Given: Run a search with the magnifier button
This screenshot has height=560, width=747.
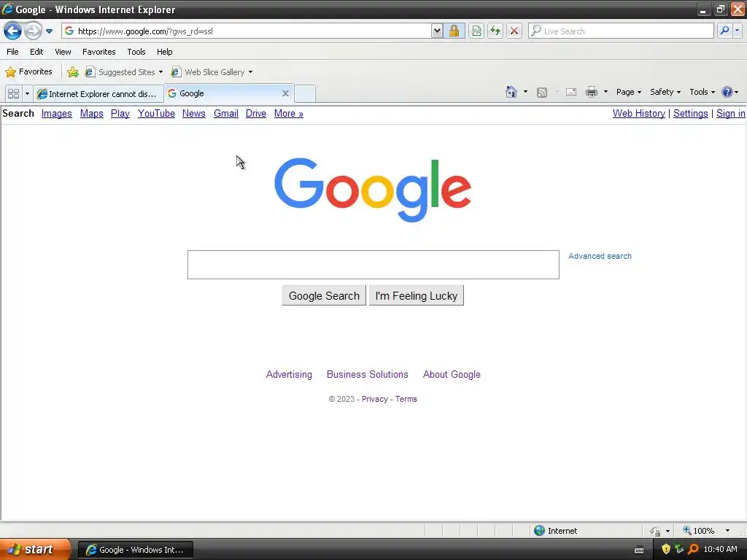Looking at the screenshot, I should click(x=724, y=31).
